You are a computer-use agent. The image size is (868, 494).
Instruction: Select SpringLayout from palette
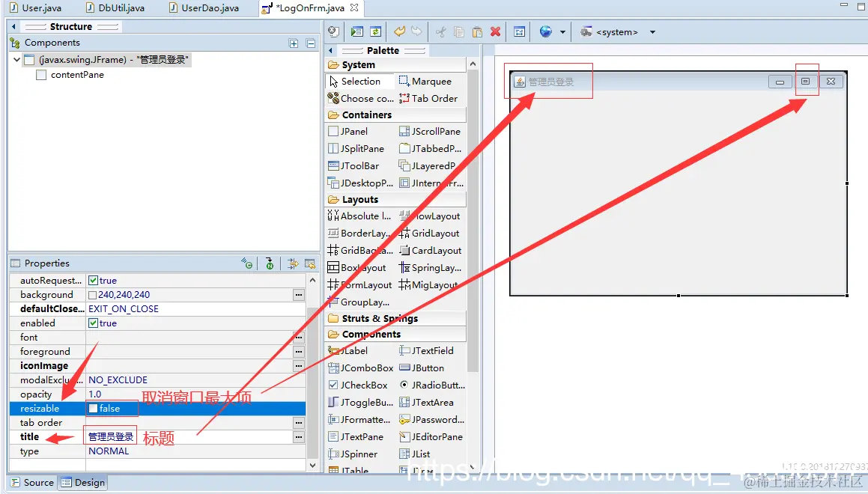click(x=431, y=267)
